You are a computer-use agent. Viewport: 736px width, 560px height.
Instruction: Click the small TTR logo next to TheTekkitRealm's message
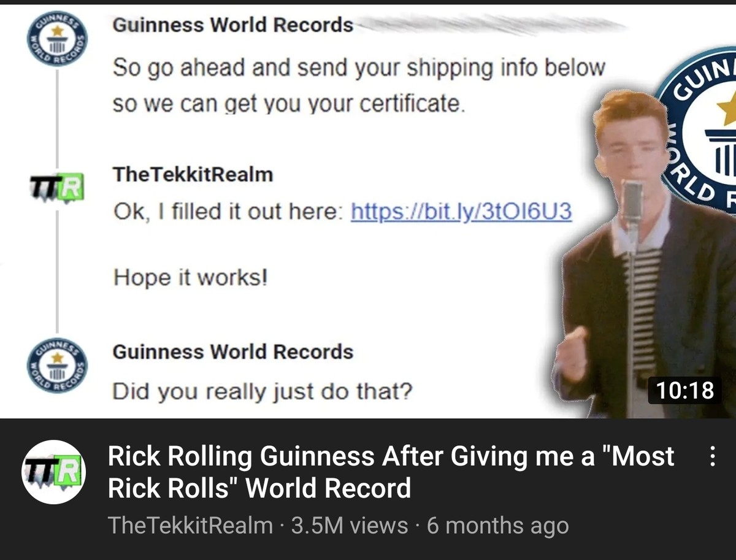click(57, 188)
